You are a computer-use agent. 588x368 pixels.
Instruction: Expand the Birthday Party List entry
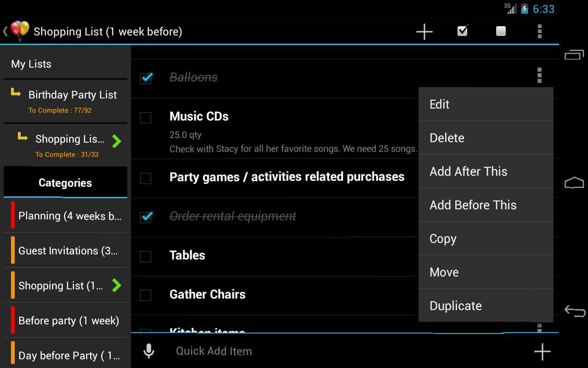66,101
